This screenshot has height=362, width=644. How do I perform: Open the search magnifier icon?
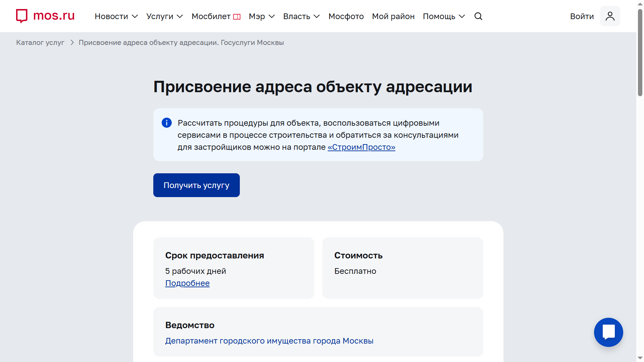(478, 16)
